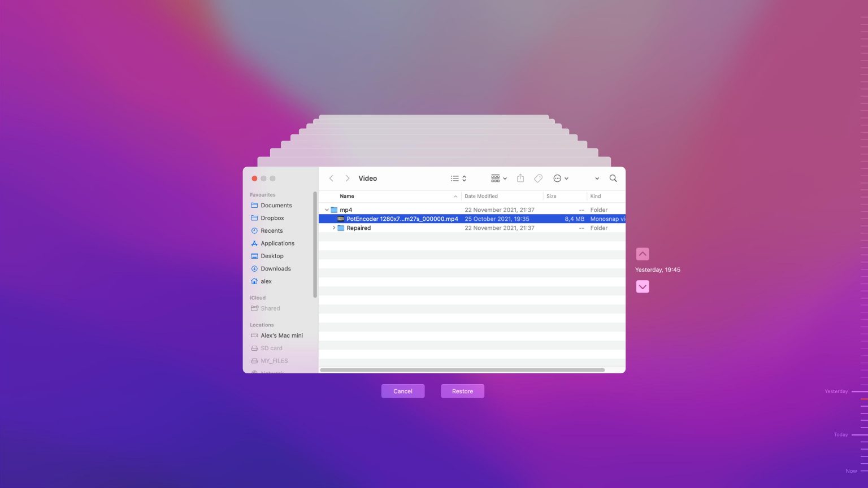Open the view options dropdown next to grid icon
This screenshot has width=868, height=488.
505,178
